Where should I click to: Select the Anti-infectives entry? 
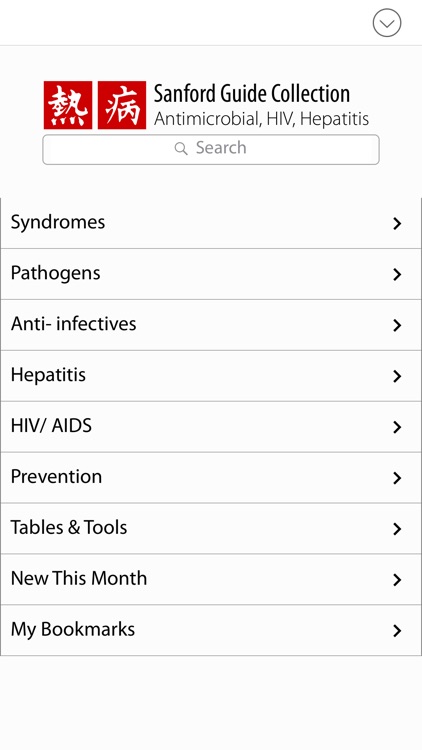coord(211,325)
